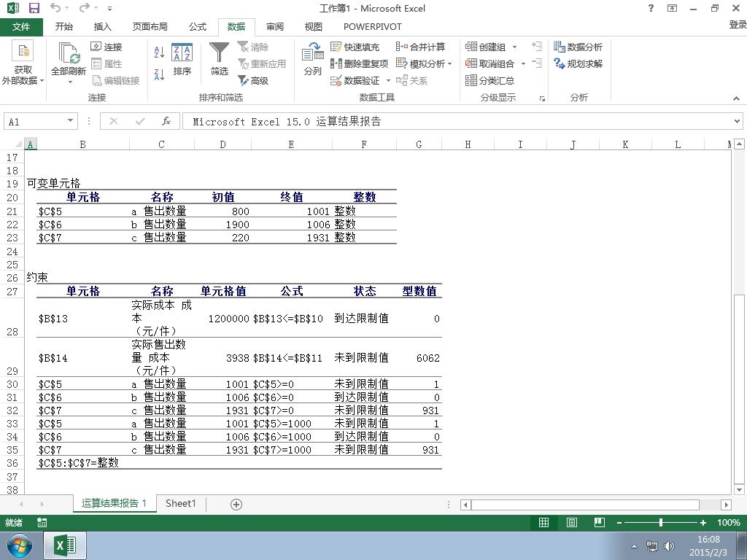Click the Insert Function fx button

coord(166,121)
